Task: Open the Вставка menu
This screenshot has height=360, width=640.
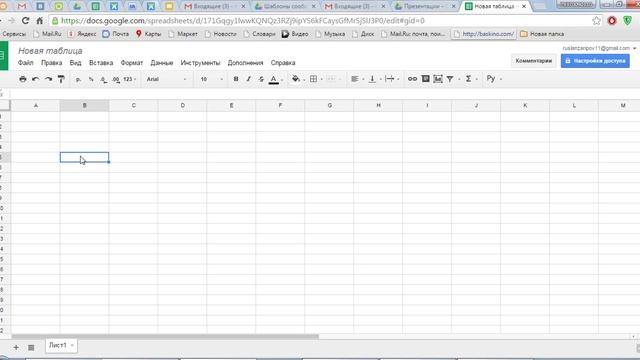Action: coord(101,63)
